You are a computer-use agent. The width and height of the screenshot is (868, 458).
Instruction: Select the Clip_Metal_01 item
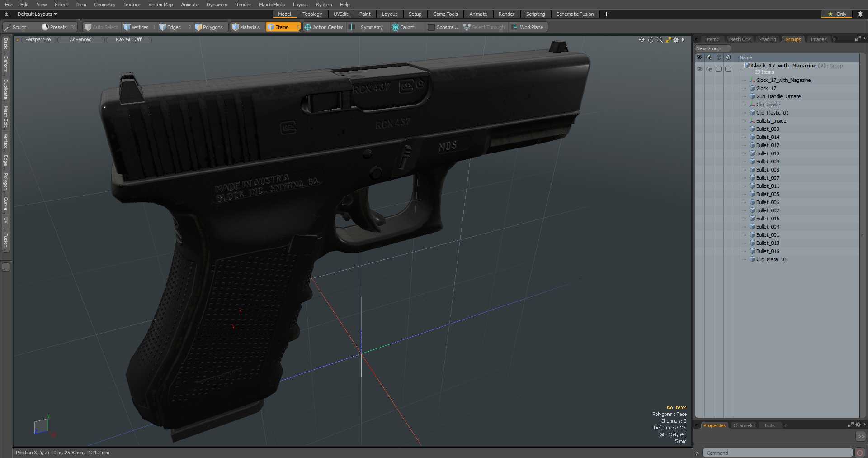[x=771, y=259]
